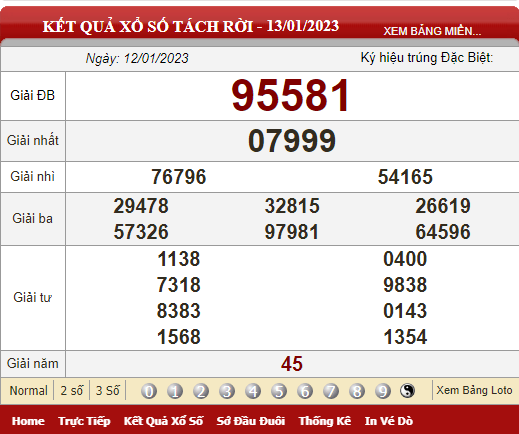The width and height of the screenshot is (519, 434).
Task: Select the digit 6 filter ball
Action: pos(305,391)
